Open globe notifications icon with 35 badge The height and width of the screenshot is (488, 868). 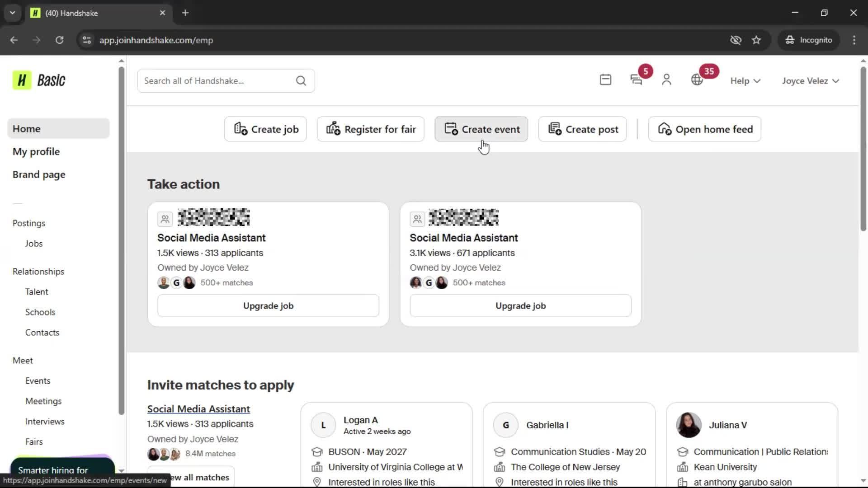tap(697, 80)
